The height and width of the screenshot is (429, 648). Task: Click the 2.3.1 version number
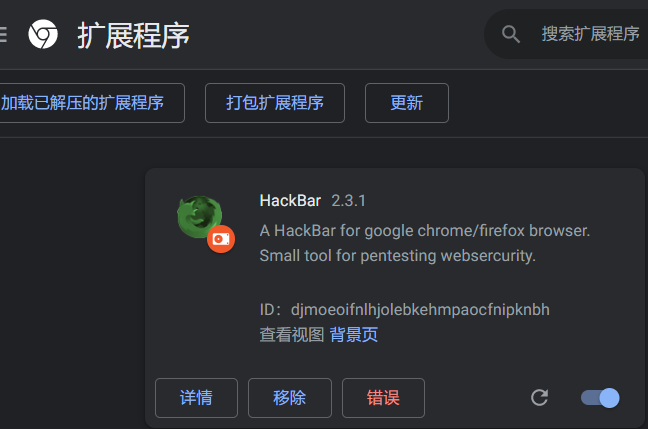coord(348,201)
